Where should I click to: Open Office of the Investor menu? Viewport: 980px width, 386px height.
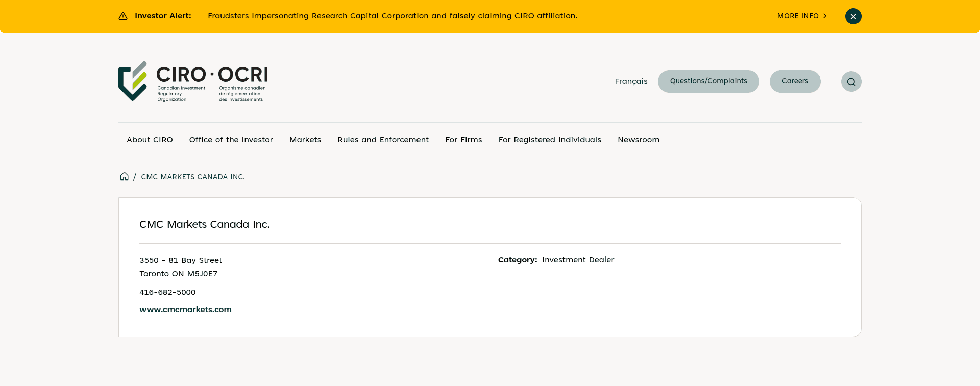pyautogui.click(x=231, y=140)
